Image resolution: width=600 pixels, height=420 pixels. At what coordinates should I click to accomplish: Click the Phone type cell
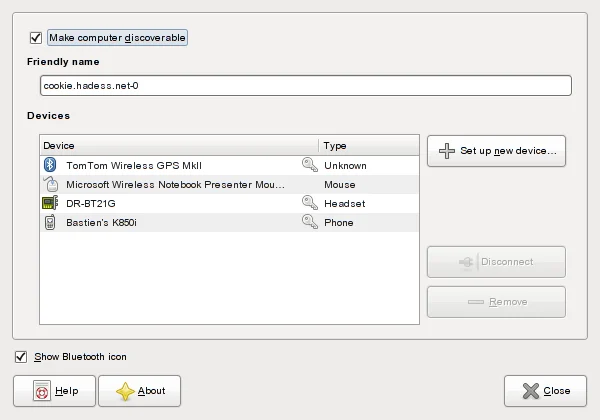click(x=339, y=223)
